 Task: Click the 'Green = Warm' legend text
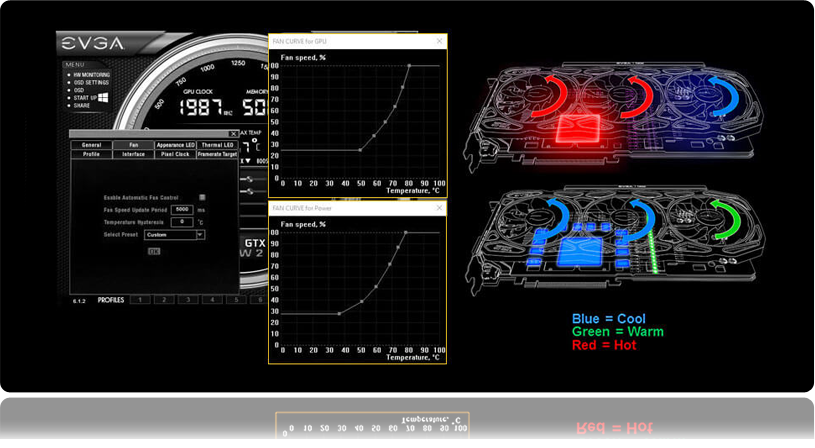point(617,332)
